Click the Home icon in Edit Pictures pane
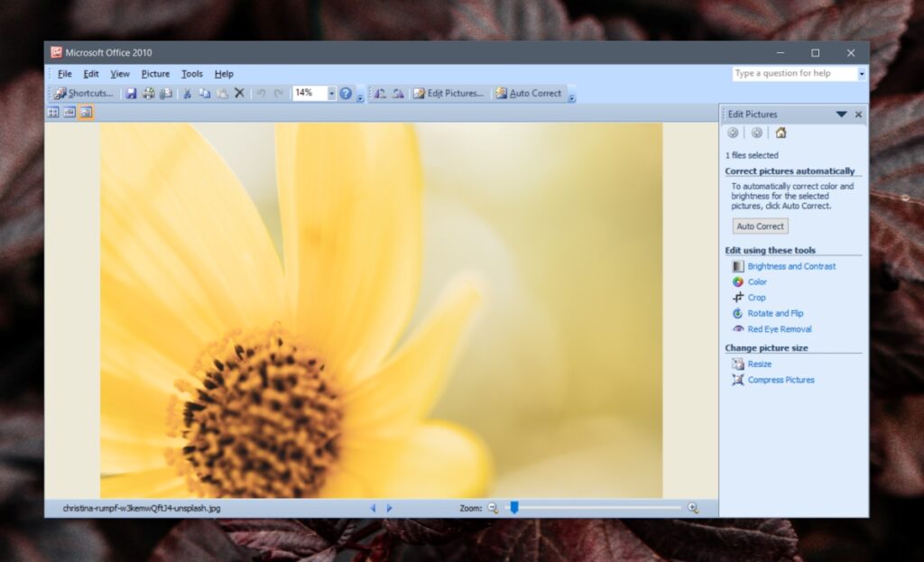The height and width of the screenshot is (562, 924). pos(781,133)
